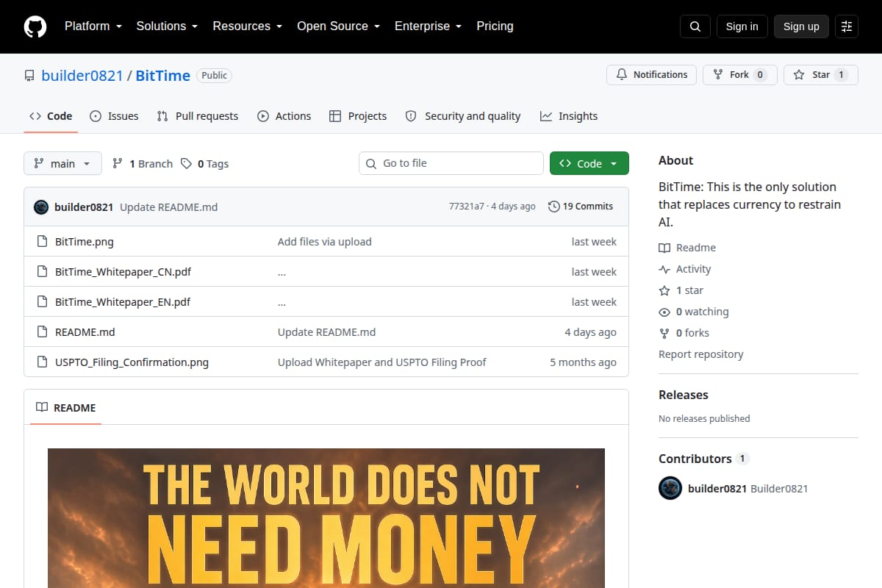Expand the Solutions menu
Image resolution: width=882 pixels, height=588 pixels.
tap(167, 26)
